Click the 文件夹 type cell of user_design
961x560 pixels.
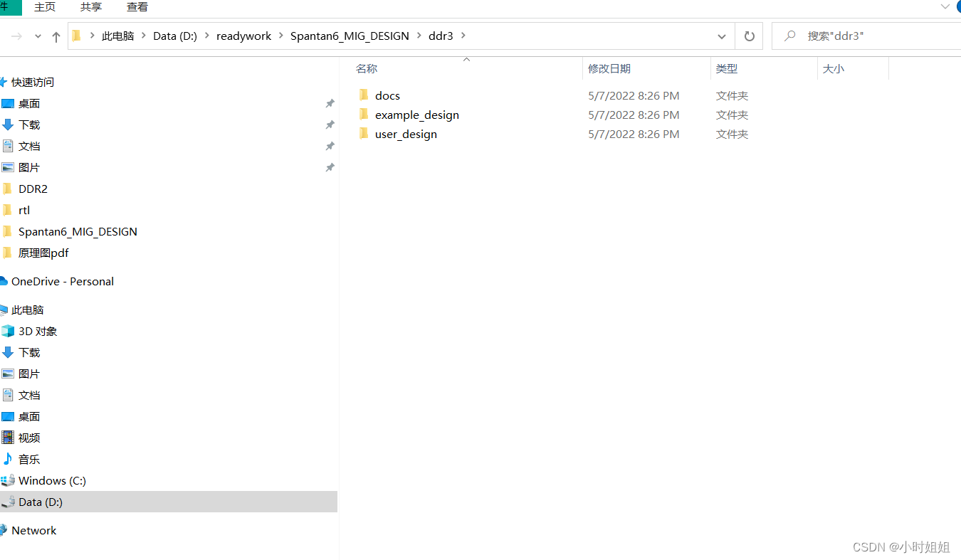tap(732, 134)
